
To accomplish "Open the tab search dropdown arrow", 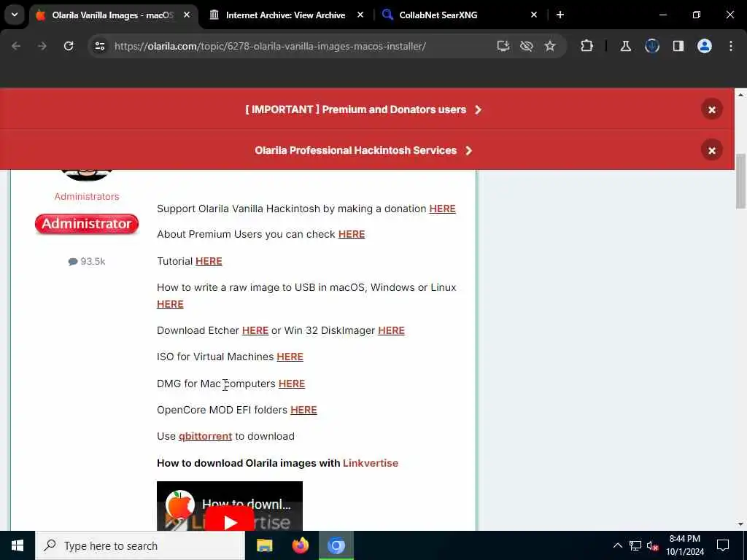I will (15, 15).
